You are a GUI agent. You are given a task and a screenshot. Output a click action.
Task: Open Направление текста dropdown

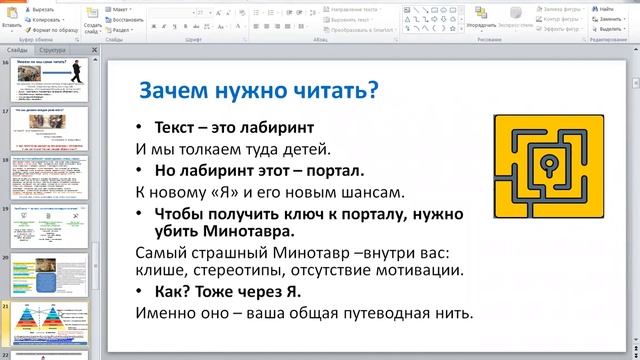tap(352, 9)
